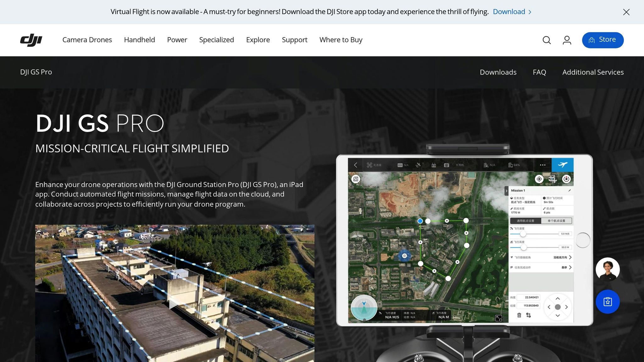Click the blue drone position marker
644x362 pixels.
coord(404,256)
